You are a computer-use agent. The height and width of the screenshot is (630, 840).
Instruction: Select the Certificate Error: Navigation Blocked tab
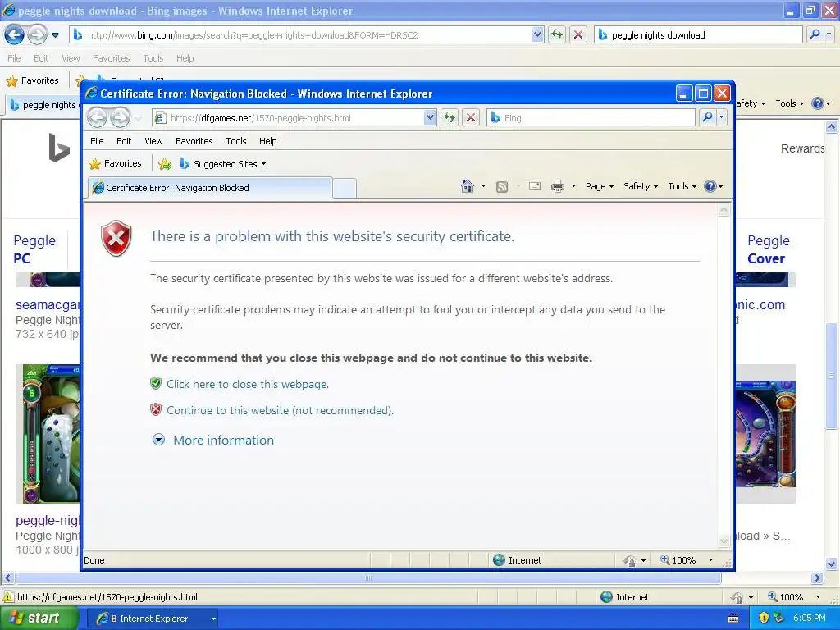[x=209, y=188]
